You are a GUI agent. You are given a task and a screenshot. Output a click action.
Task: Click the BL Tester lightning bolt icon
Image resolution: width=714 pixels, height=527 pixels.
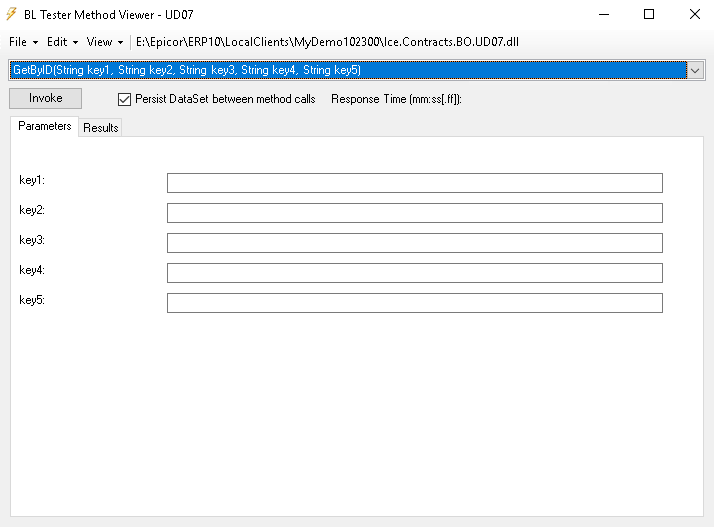11,14
